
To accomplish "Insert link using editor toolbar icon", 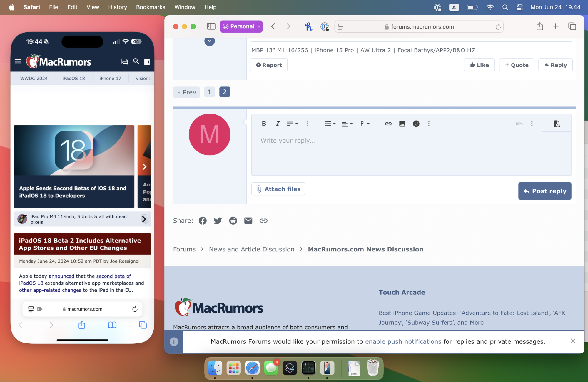I will pyautogui.click(x=388, y=124).
